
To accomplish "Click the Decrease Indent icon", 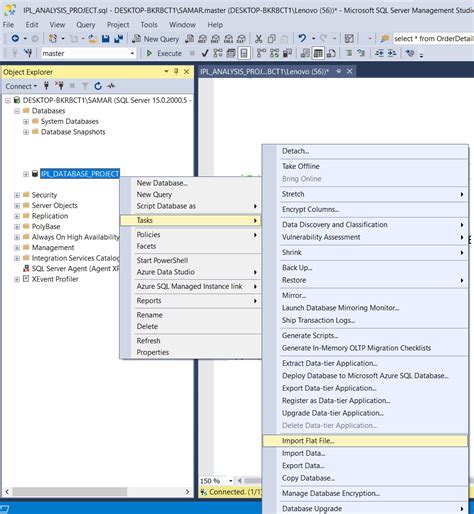I will [x=379, y=53].
